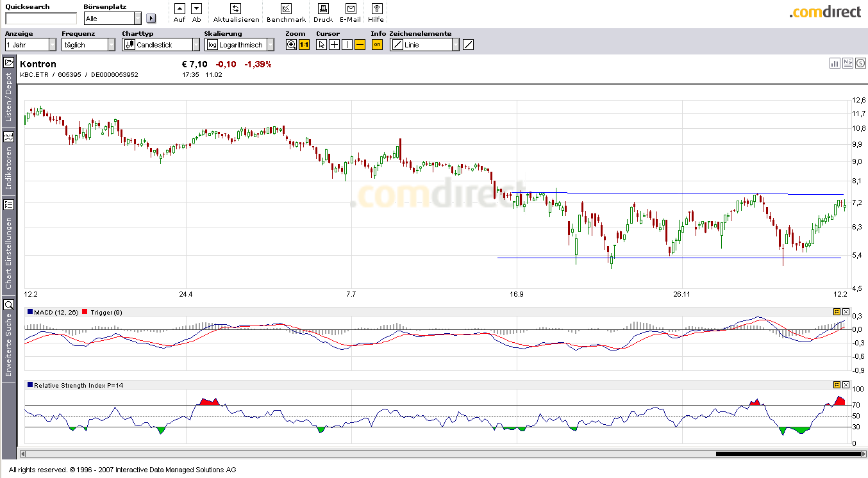Expand the Charttyp Candlestick dropdown

point(196,45)
